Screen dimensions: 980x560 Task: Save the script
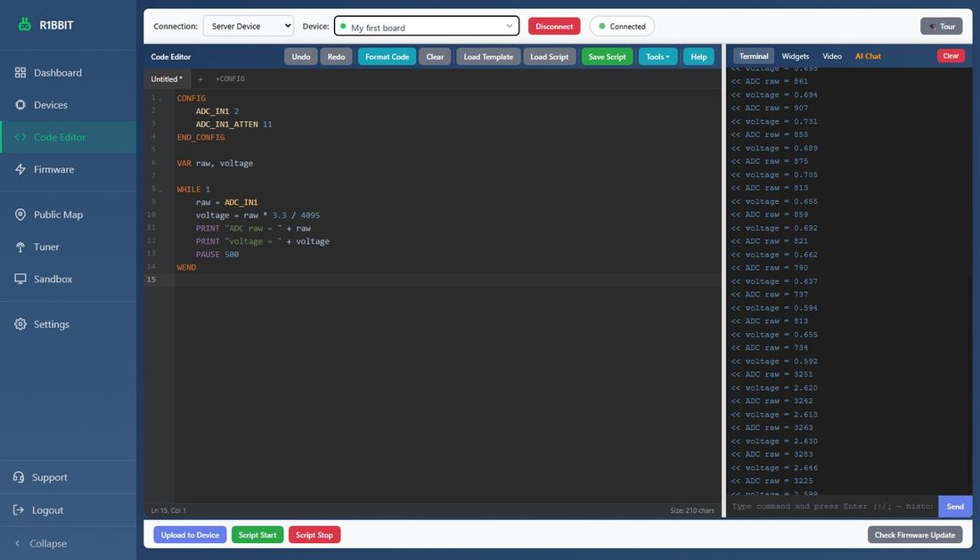[607, 57]
